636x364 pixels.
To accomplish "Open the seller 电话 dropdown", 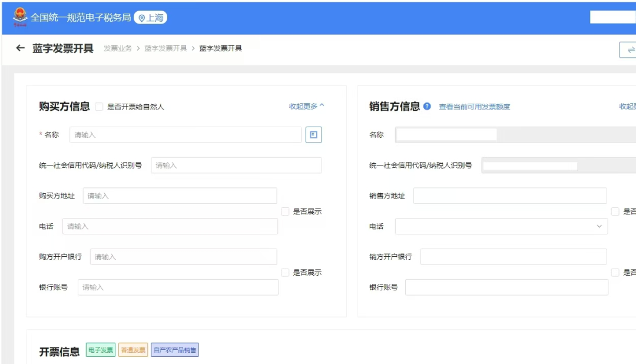I will click(501, 226).
